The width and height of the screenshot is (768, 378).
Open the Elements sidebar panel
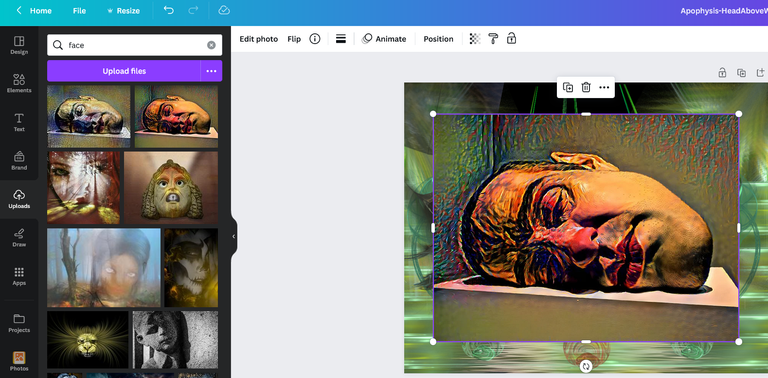(x=19, y=83)
